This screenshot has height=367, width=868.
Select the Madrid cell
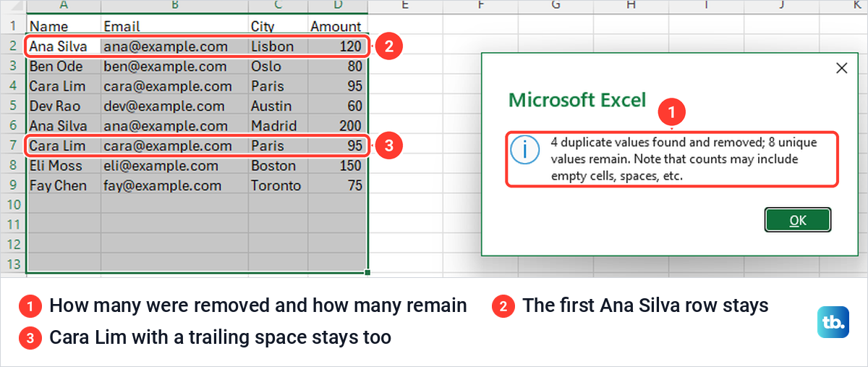pos(278,126)
